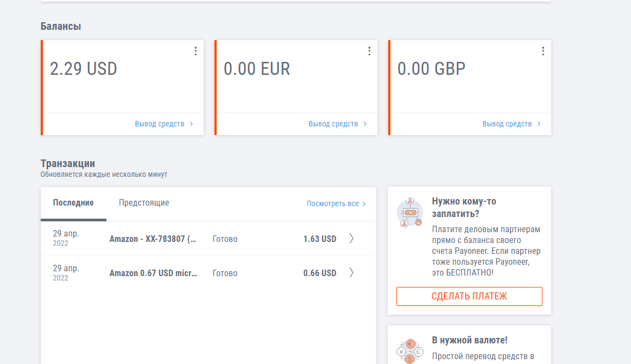Viewport: 631px width, 364px height.
Task: Click the 'Нужно кому-то заплатить?' heading
Action: (464, 207)
